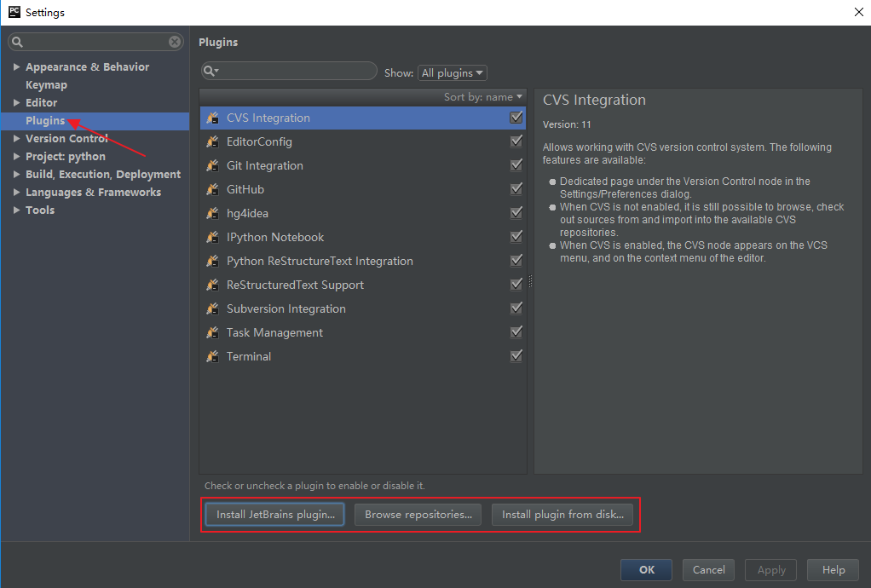This screenshot has height=588, width=871.
Task: Expand Languages & Frameworks node
Action: pyautogui.click(x=16, y=192)
